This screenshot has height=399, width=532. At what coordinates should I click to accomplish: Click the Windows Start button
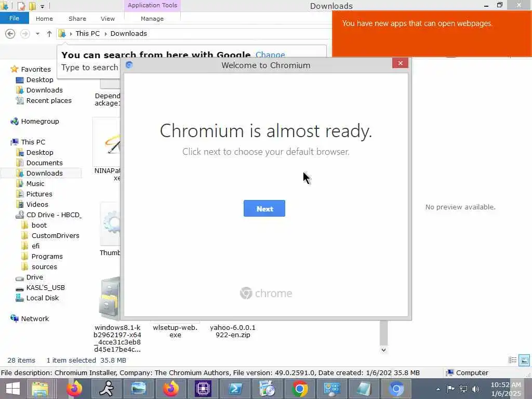13,389
